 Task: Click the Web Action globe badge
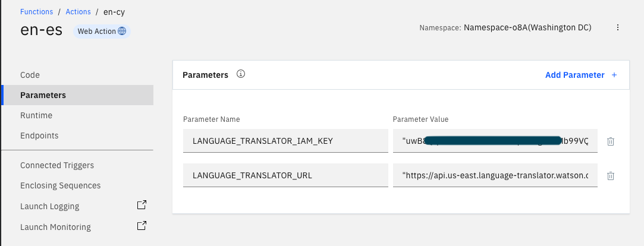click(102, 31)
